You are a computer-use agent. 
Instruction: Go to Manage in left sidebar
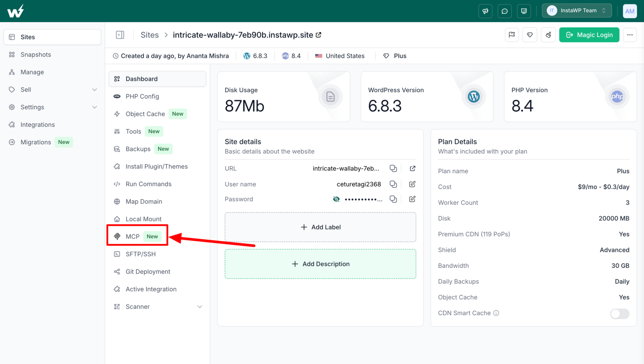tap(52, 72)
